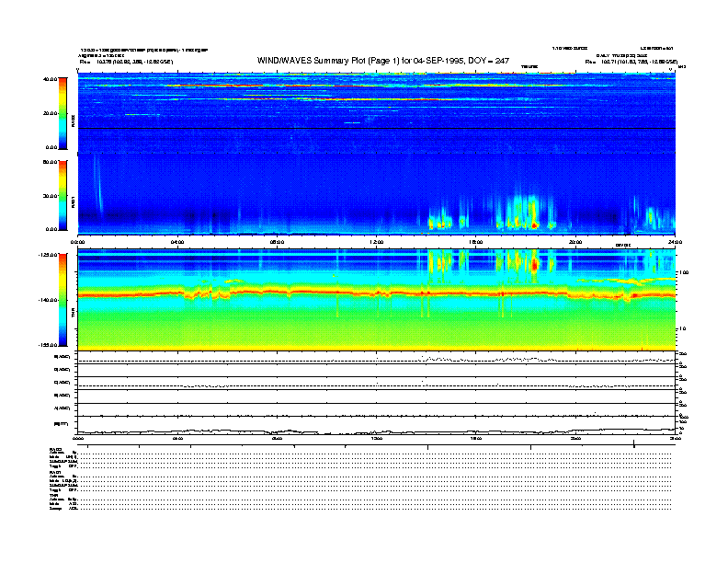
Task: Select the -125.00 label on TNR scale
Action: tap(48, 255)
